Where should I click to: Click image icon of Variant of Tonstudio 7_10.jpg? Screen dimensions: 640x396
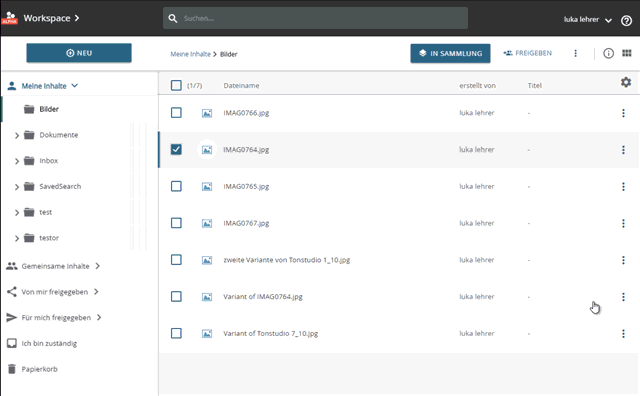pos(207,334)
